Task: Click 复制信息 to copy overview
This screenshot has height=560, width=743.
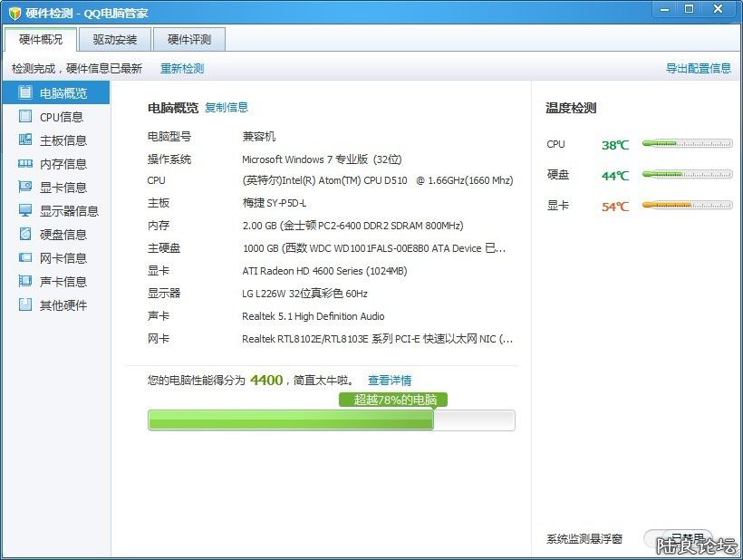Action: coord(227,107)
